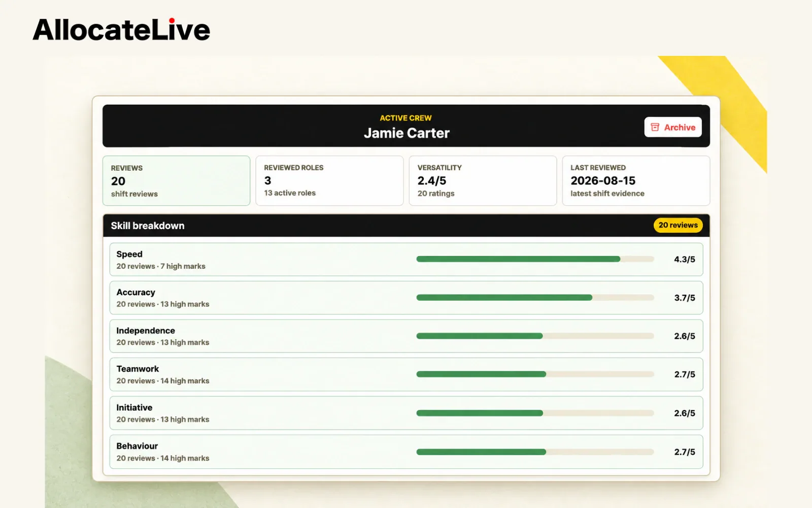Open the AllocateLive logo
Image resolution: width=812 pixels, height=508 pixels.
click(x=121, y=29)
